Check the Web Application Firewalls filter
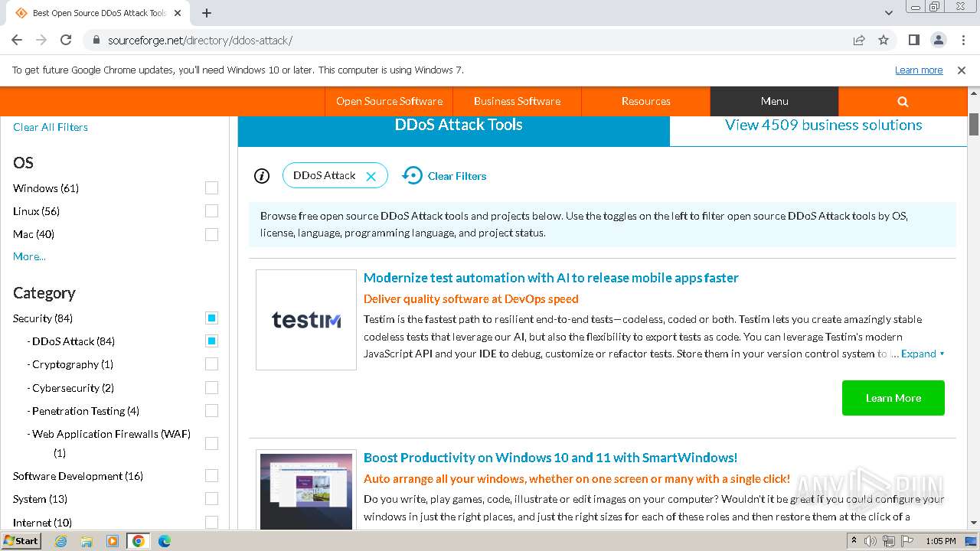Image resolution: width=980 pixels, height=551 pixels. [211, 443]
